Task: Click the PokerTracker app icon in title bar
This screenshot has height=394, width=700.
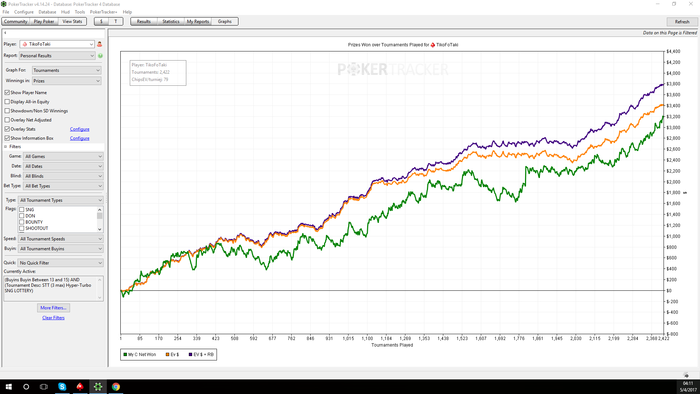Action: point(4,4)
